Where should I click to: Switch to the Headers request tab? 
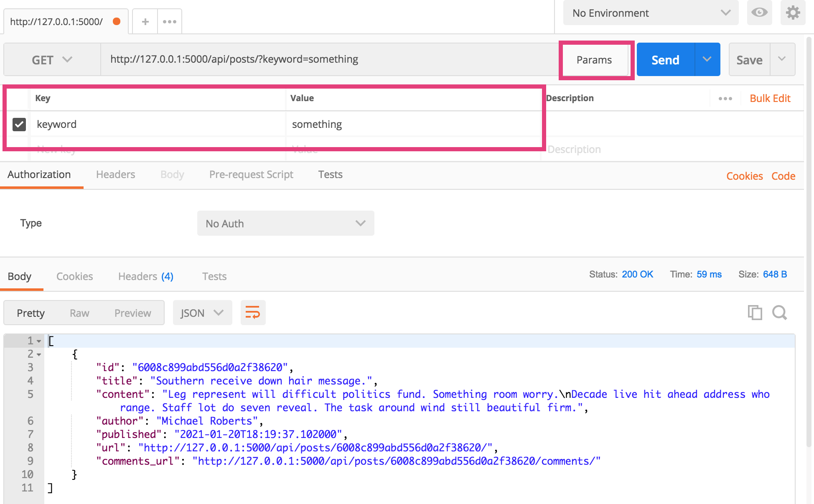point(115,175)
